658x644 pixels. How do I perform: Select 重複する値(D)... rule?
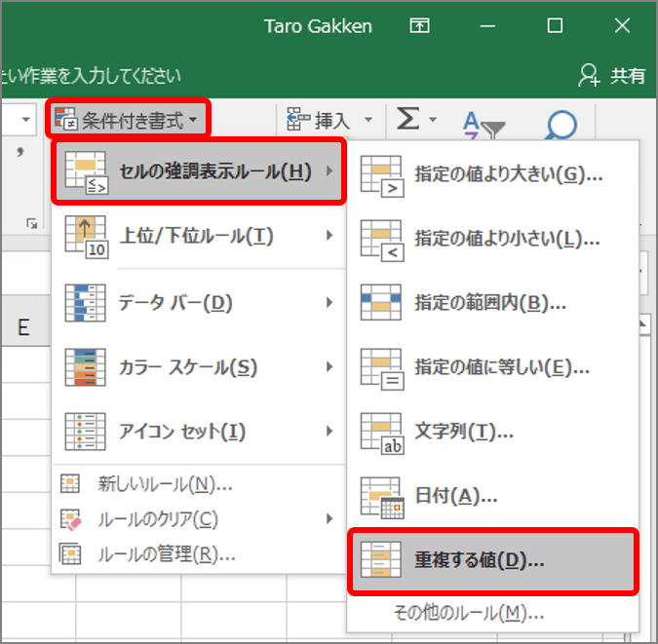(x=492, y=561)
